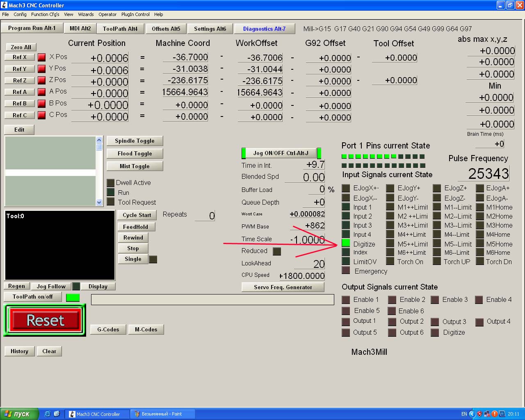Image resolution: width=525 pixels, height=420 pixels.
Task: Switch to the Program Run Alt-1 tab
Action: click(x=32, y=28)
